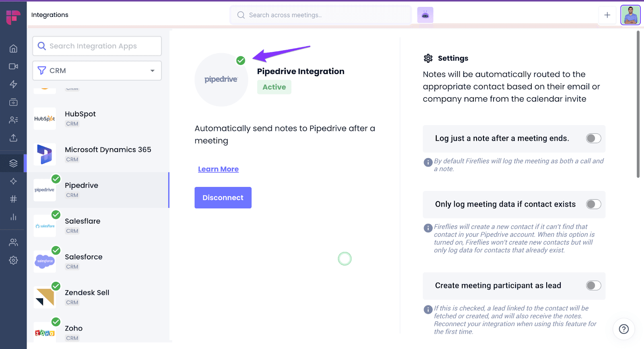Screen dimensions: 644x349
Task: Open the calendar-plus sidebar icon
Action: (13, 102)
